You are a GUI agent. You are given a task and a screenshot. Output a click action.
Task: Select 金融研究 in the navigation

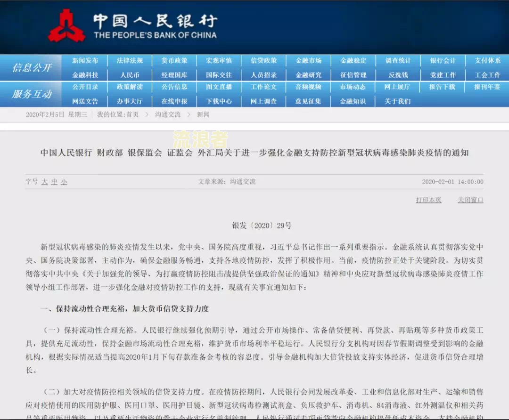[308, 75]
